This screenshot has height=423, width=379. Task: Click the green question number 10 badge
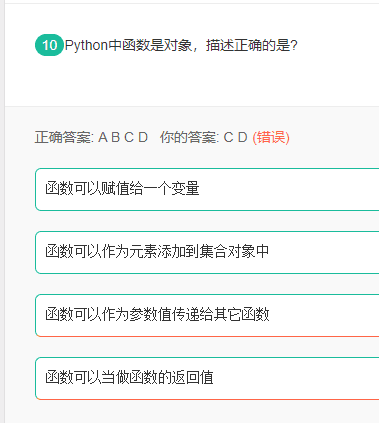point(49,45)
